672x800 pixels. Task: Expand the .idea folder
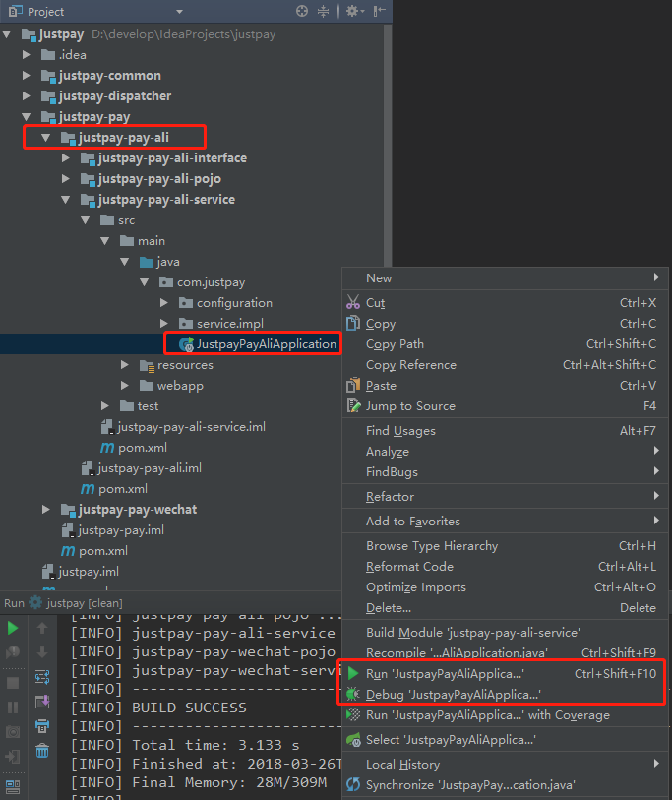point(27,54)
